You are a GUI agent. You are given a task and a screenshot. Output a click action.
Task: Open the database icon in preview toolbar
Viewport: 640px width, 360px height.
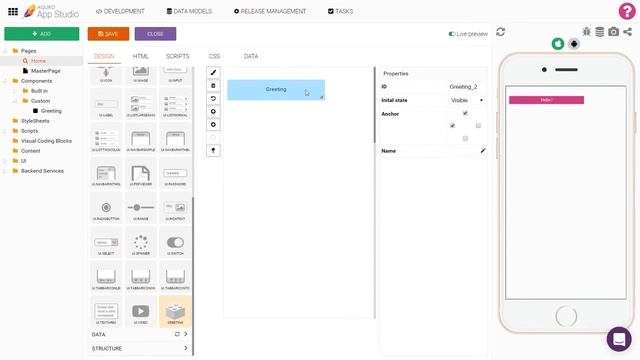[x=600, y=32]
